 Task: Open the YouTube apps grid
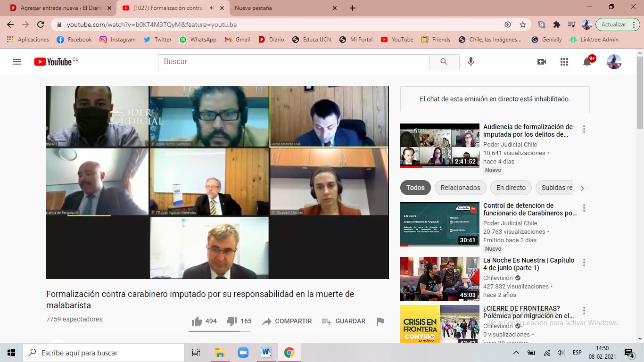(564, 62)
